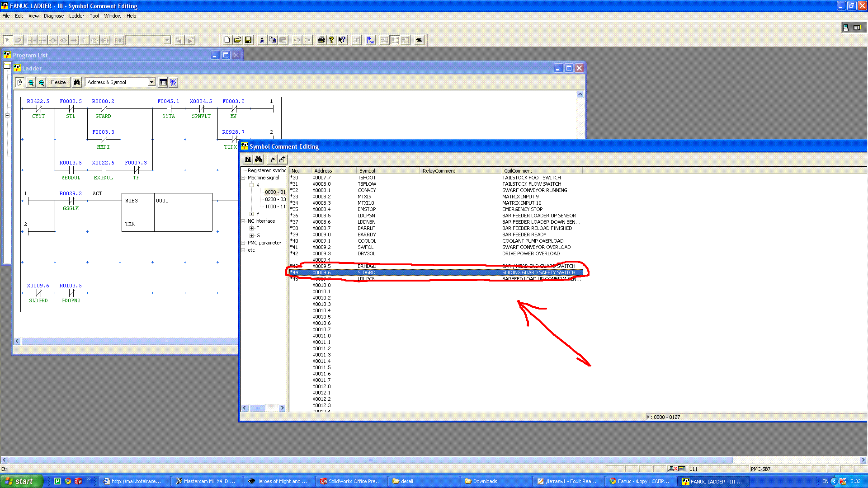Click the import arrow icon in Symbol Comment Editing

point(272,160)
